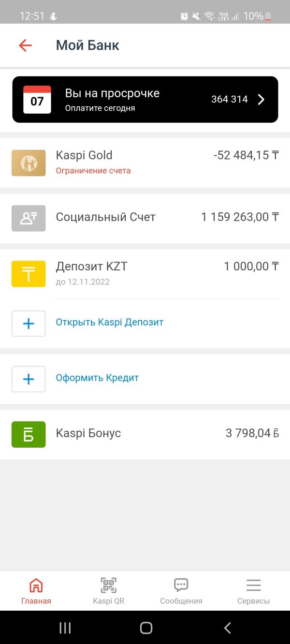Click the calendar 07 overdue icon
The image size is (290, 644).
[x=37, y=100]
